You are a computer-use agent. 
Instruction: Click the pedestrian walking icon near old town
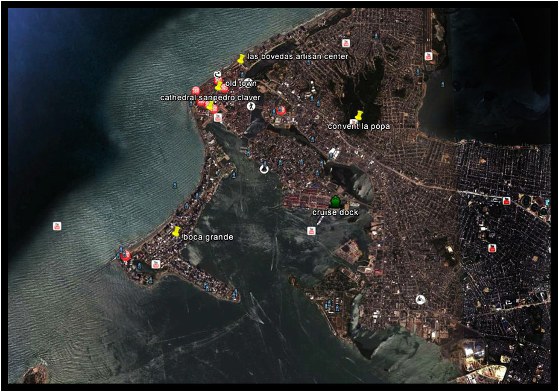coord(250,106)
